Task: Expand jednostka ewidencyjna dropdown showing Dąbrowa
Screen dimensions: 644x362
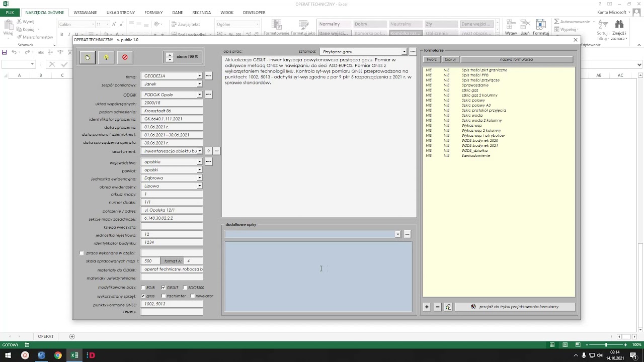Action: [200, 178]
